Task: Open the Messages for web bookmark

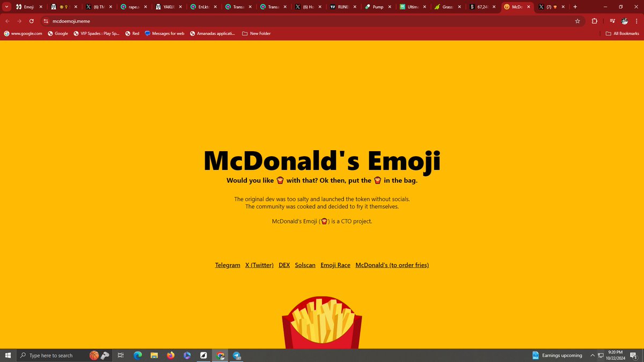Action: click(x=164, y=33)
